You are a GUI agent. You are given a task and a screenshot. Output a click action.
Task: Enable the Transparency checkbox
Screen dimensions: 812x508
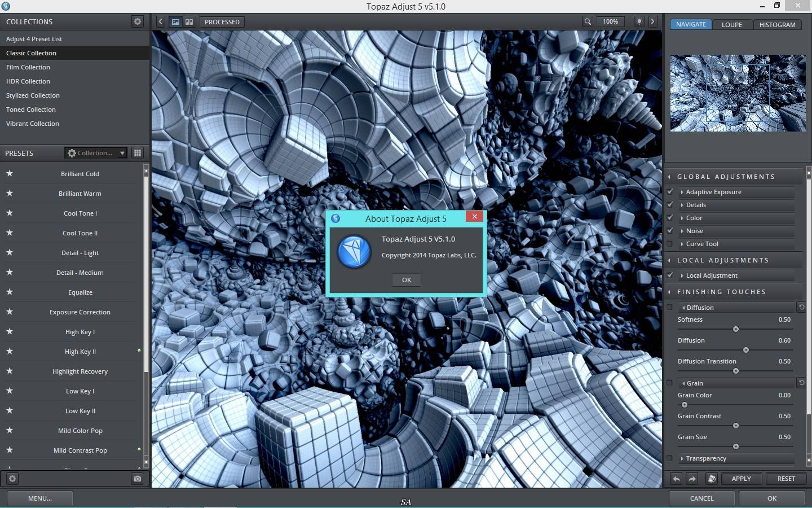670,458
